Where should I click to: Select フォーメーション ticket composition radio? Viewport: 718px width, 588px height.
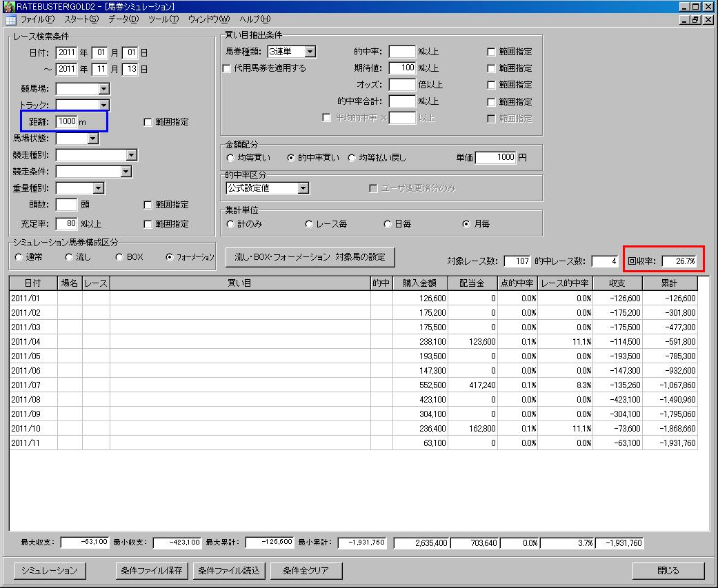170,257
